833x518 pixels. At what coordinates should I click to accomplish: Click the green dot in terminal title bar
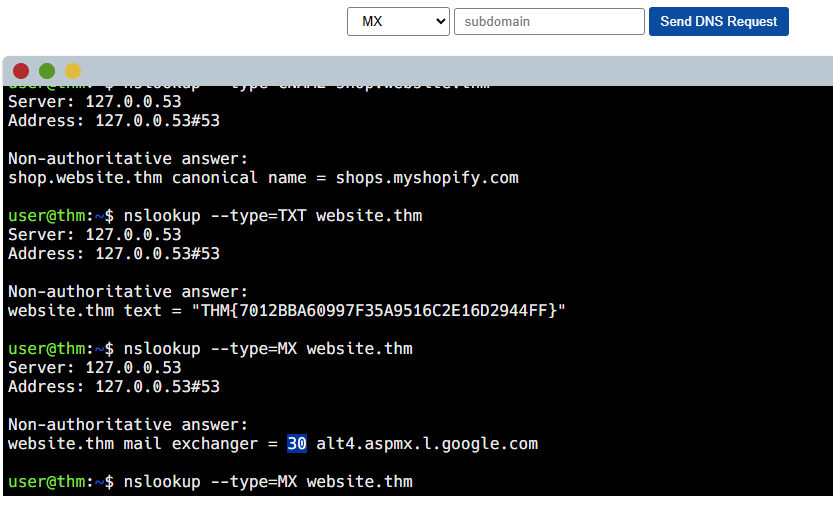coord(47,71)
